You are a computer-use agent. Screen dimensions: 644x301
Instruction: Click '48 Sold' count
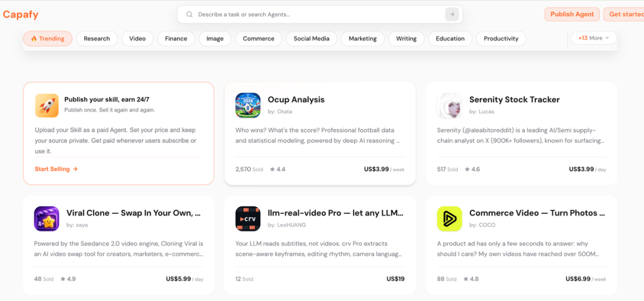point(44,279)
